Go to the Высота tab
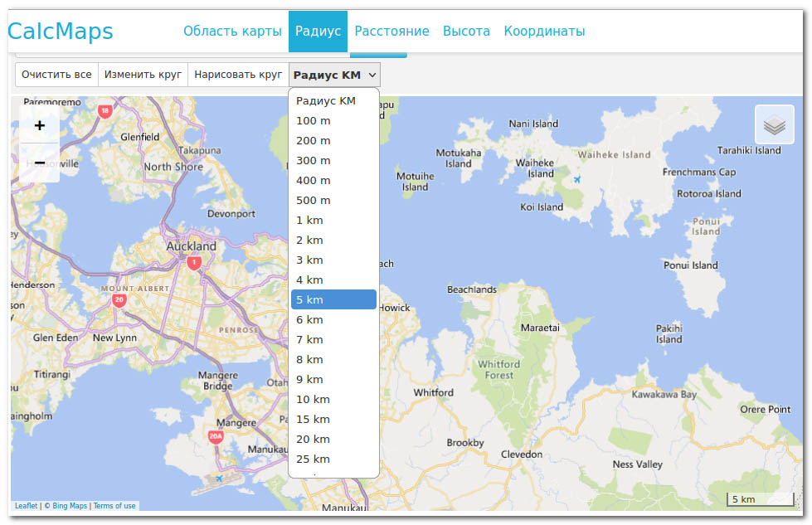 [466, 31]
